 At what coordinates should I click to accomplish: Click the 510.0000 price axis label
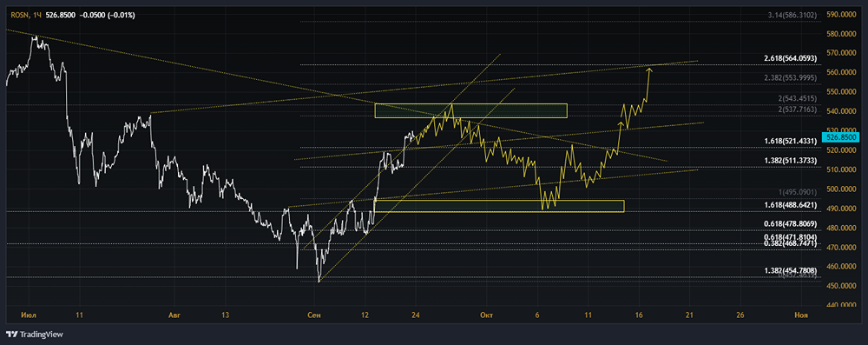coord(842,169)
